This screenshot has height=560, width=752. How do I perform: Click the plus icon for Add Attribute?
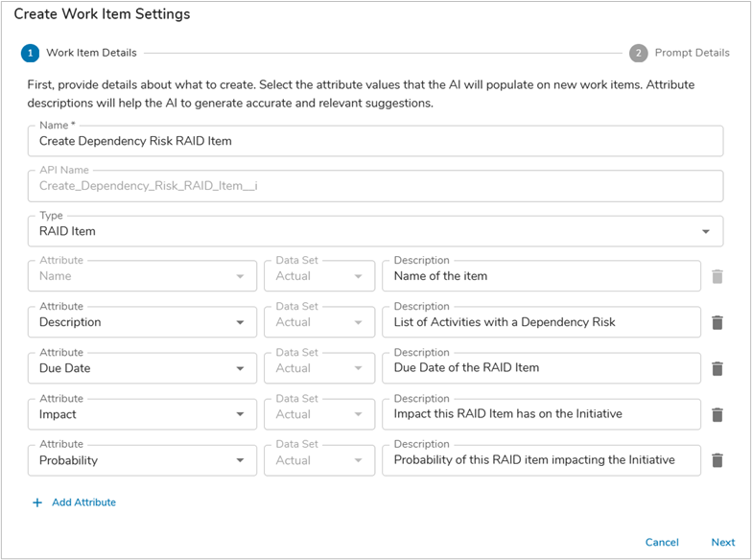click(x=37, y=502)
